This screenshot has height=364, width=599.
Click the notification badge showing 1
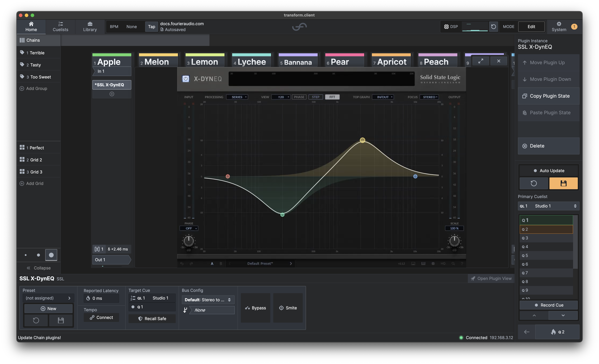point(574,27)
